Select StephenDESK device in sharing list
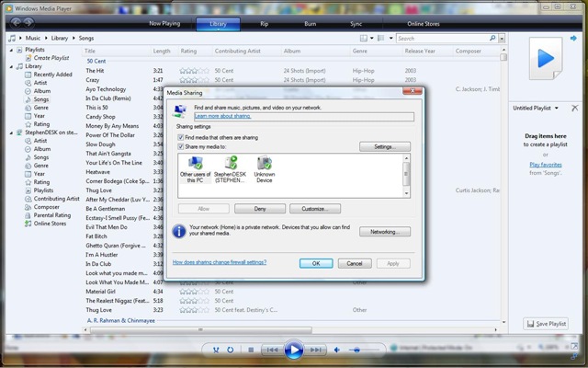The image size is (588, 368). pyautogui.click(x=230, y=169)
